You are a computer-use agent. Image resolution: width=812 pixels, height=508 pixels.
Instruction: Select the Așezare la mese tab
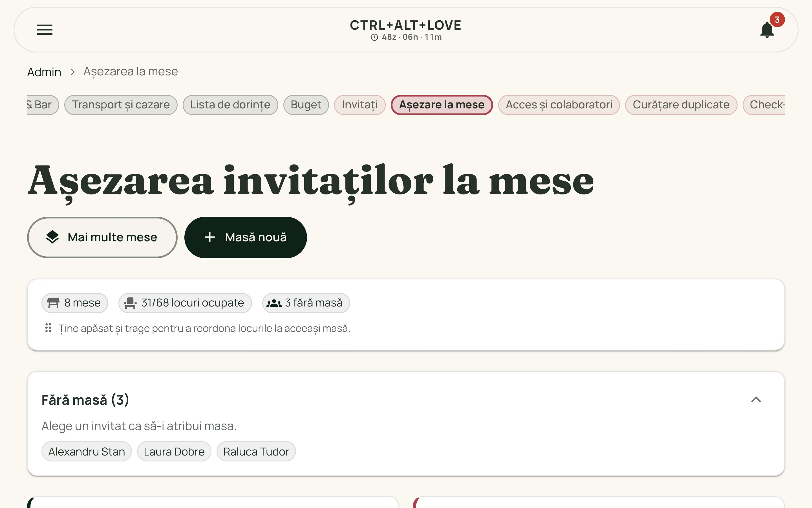coord(442,105)
